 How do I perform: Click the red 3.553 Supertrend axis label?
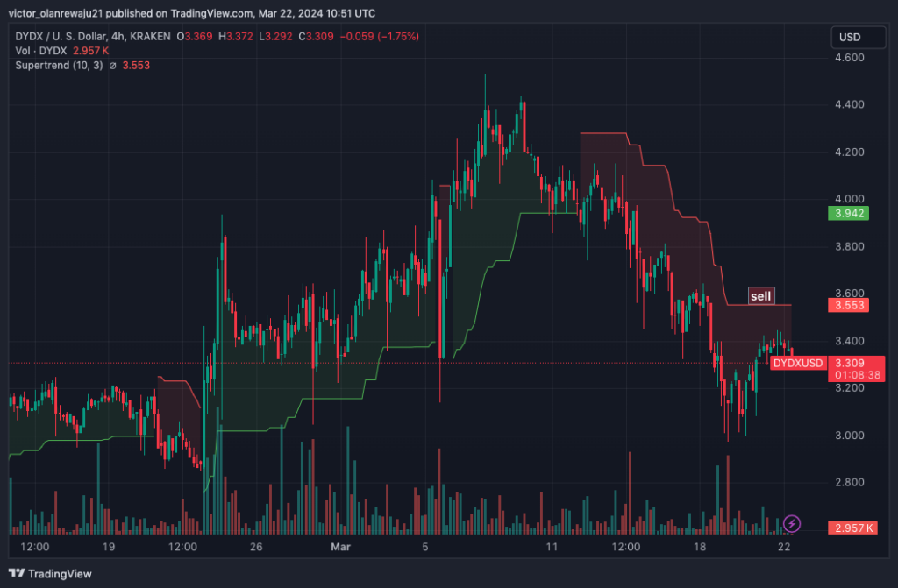[849, 305]
